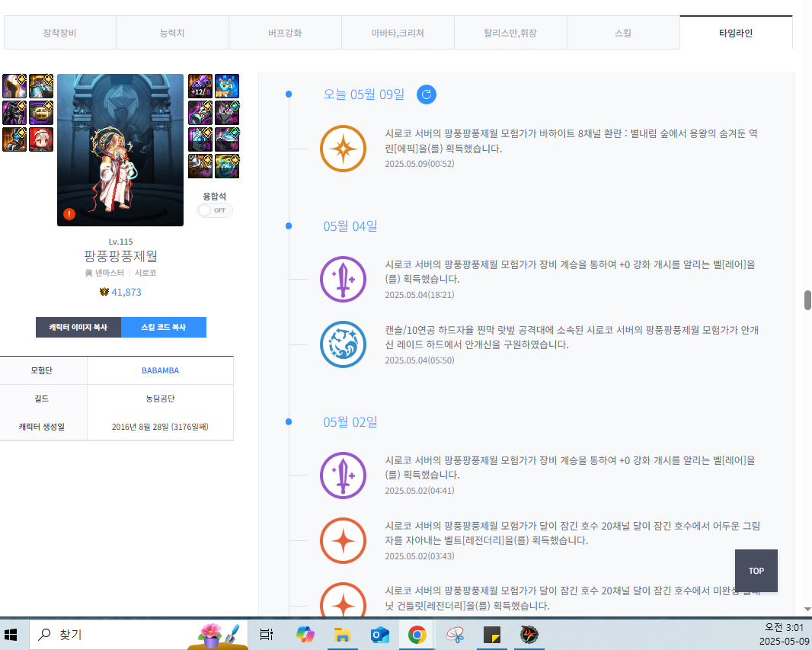Click the black pants equipment icon
This screenshot has height=650, width=812.
(x=14, y=113)
